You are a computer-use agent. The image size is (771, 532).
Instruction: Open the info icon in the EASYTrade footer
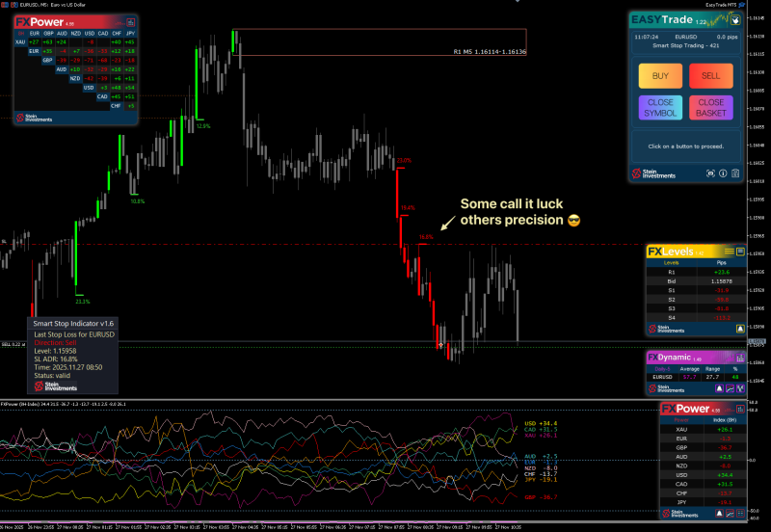[723, 173]
